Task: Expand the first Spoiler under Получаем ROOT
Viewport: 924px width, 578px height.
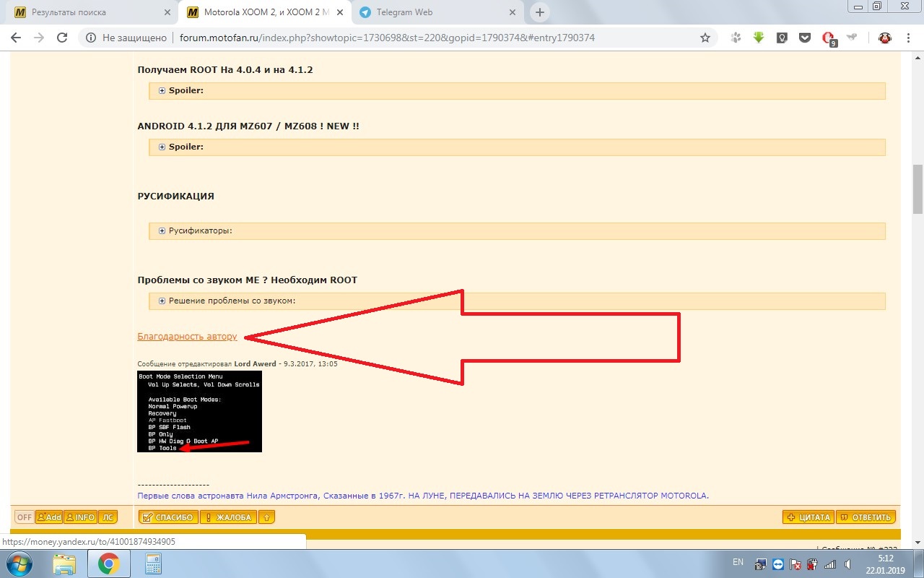Action: coord(162,91)
